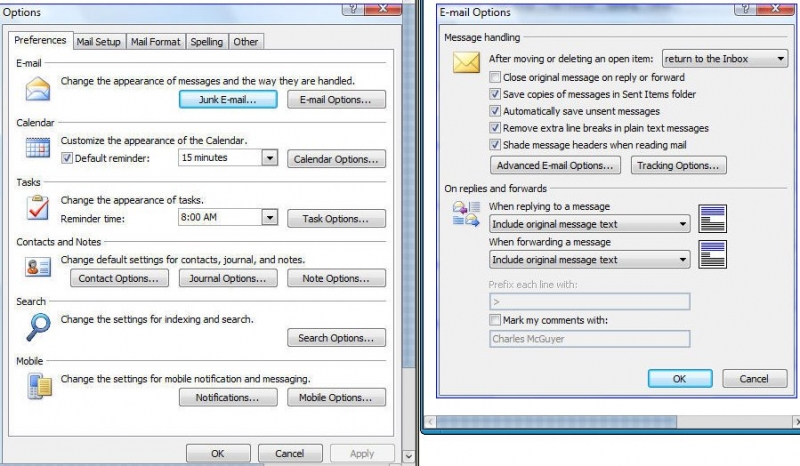The image size is (800, 466).
Task: Open Search Options
Action: (x=336, y=338)
